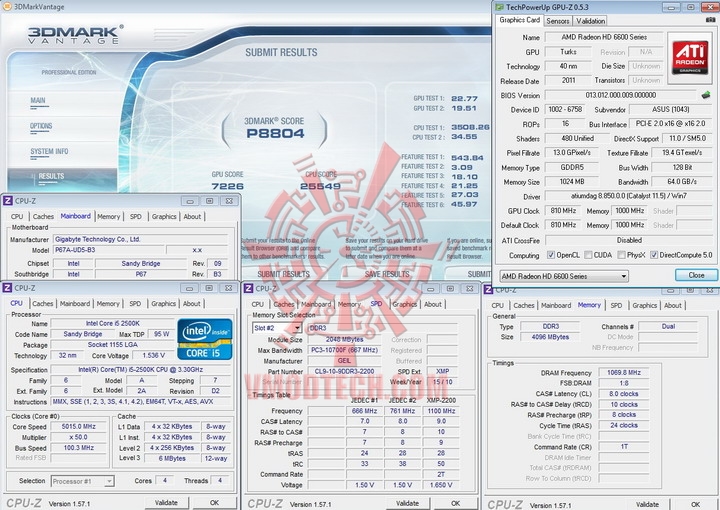Open the Slot #2 memory slot dropdown
This screenshot has height=510, width=720.
coord(277,328)
